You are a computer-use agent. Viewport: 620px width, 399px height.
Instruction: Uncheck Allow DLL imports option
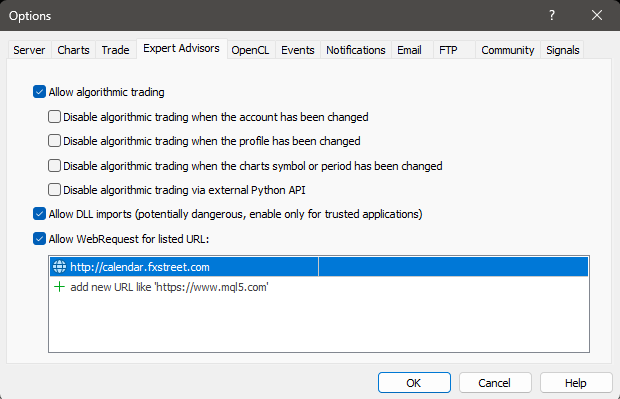point(39,214)
